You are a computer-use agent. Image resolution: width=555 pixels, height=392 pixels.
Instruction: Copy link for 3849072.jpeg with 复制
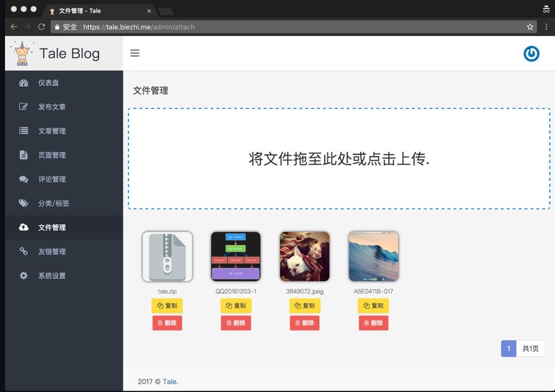pos(305,305)
